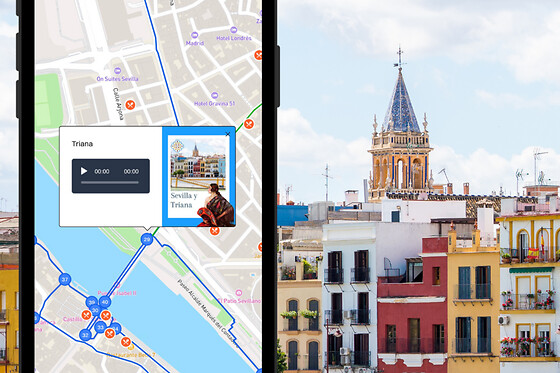Viewport: 560px width, 373px height.
Task: Tap restaurant icon just below popup image
Action: [x=214, y=231]
